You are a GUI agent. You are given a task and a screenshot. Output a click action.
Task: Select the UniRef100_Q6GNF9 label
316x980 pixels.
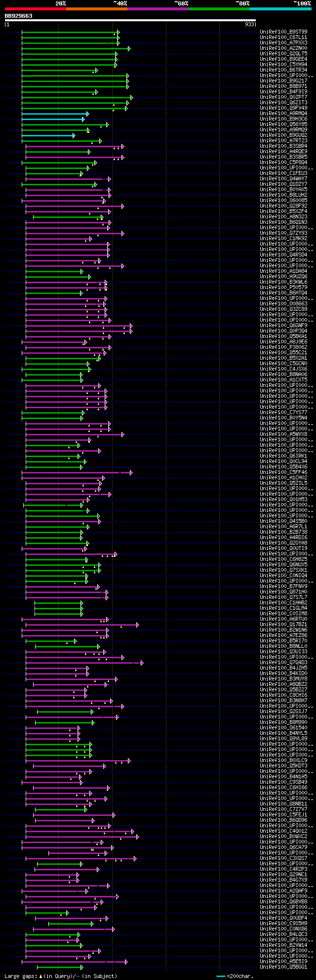[x=283, y=326]
